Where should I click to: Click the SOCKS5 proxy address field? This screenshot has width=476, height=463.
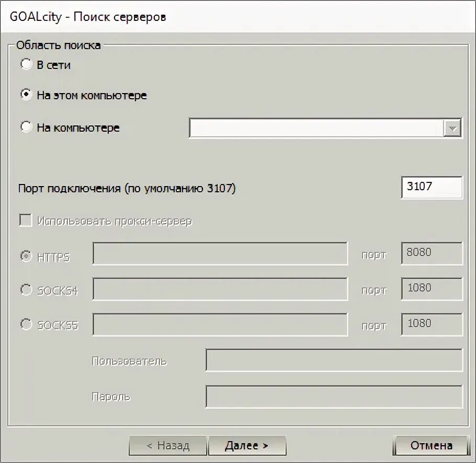tap(220, 325)
